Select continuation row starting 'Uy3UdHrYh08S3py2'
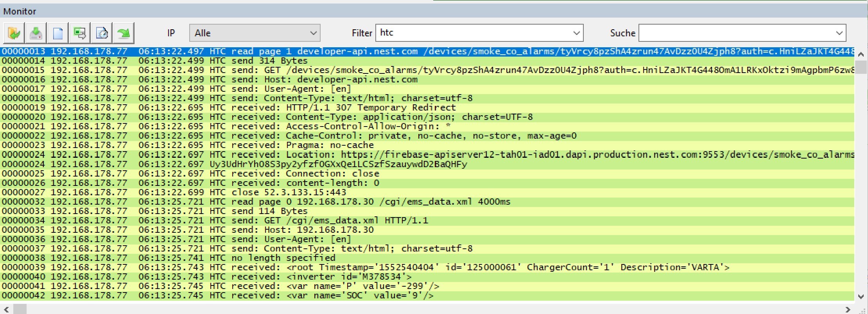The width and height of the screenshot is (868, 314). 427,164
